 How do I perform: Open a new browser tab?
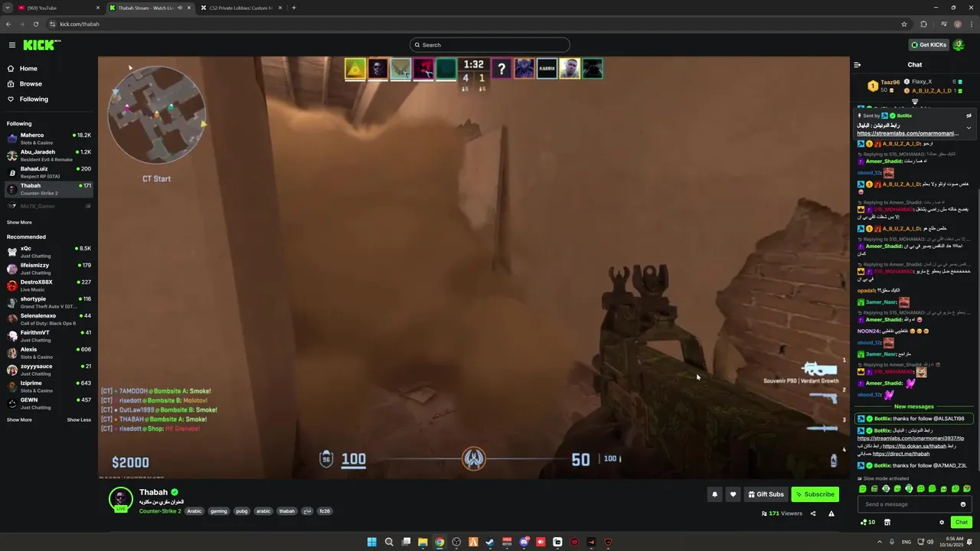pos(294,8)
